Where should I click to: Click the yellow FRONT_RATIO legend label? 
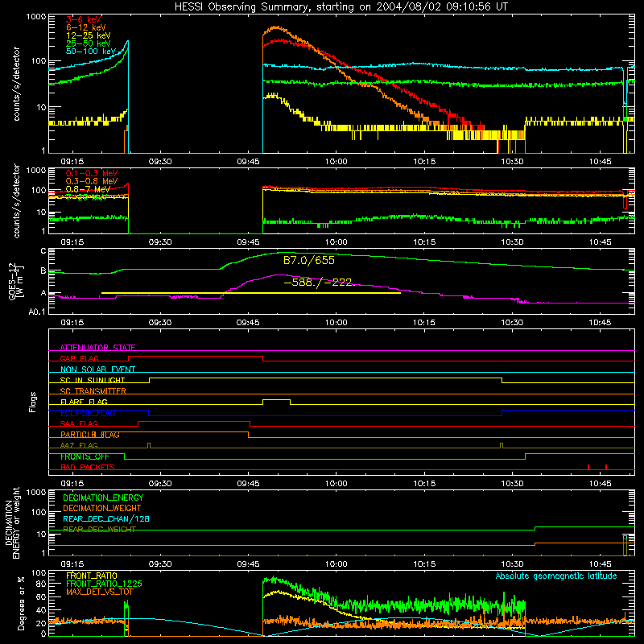92,576
